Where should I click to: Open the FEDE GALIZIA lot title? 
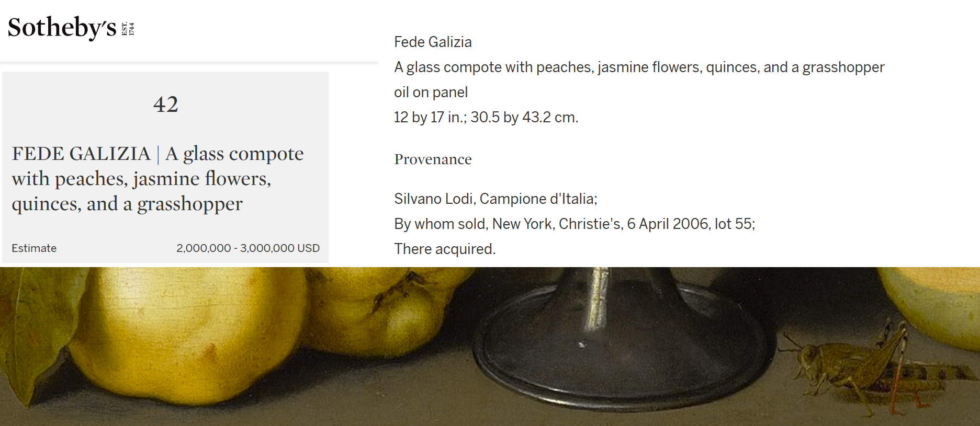click(157, 178)
